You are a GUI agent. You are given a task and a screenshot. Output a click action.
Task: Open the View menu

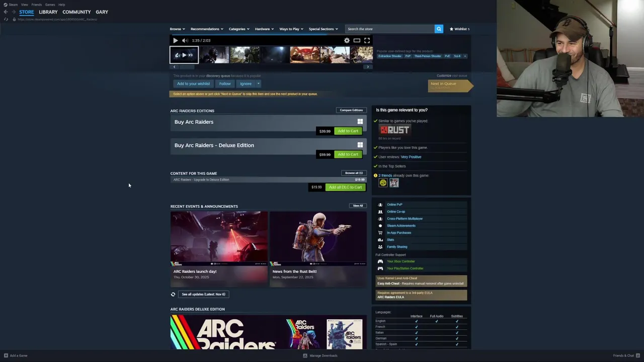24,5
